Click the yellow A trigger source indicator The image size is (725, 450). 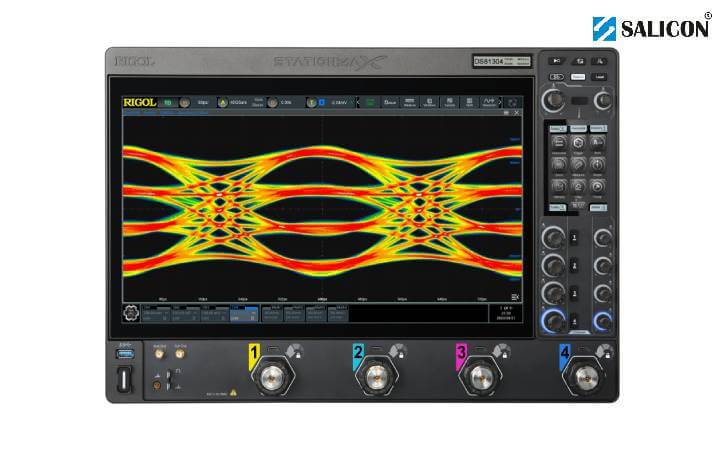point(223,102)
